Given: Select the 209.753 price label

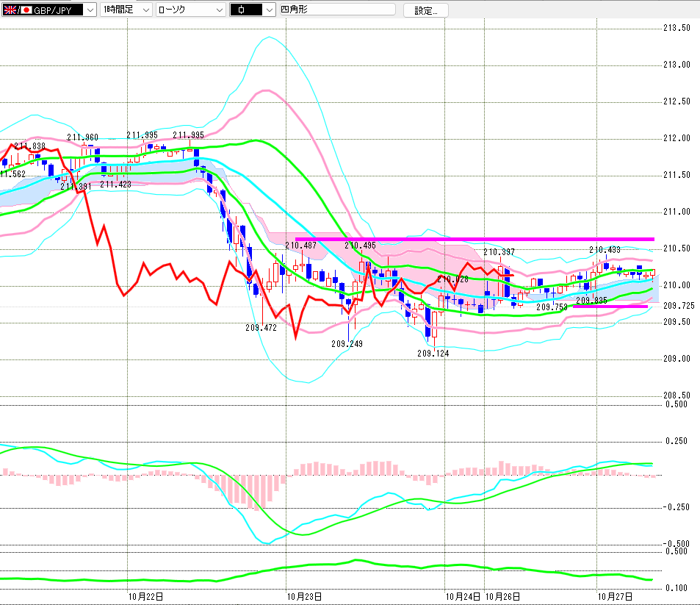Looking at the screenshot, I should coord(552,307).
